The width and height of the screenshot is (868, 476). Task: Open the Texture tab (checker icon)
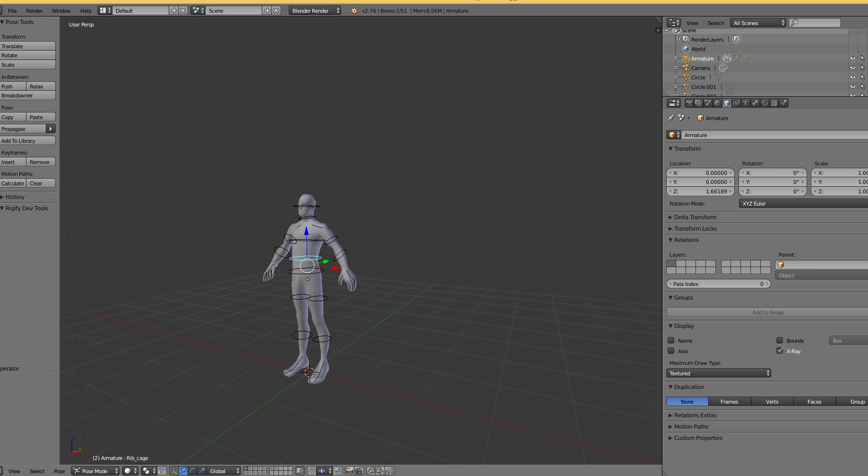[774, 103]
